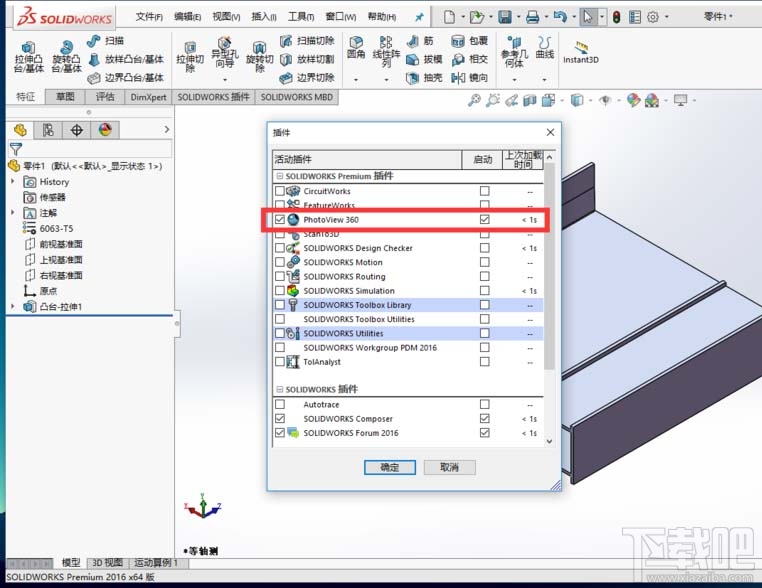Open the 编辑(E) menu
This screenshot has height=588, width=762.
click(188, 17)
